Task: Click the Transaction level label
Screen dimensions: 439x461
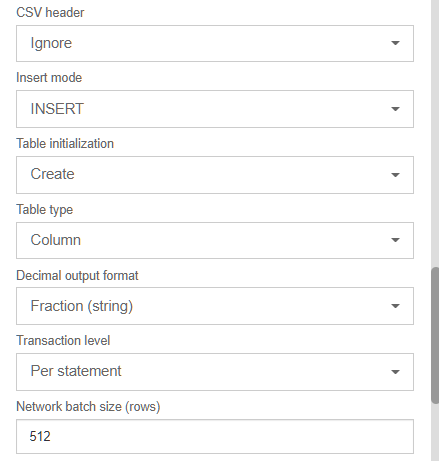Action: coord(63,341)
